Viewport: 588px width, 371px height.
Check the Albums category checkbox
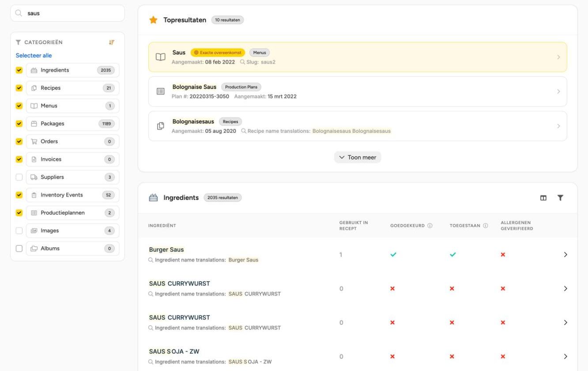[x=19, y=248]
